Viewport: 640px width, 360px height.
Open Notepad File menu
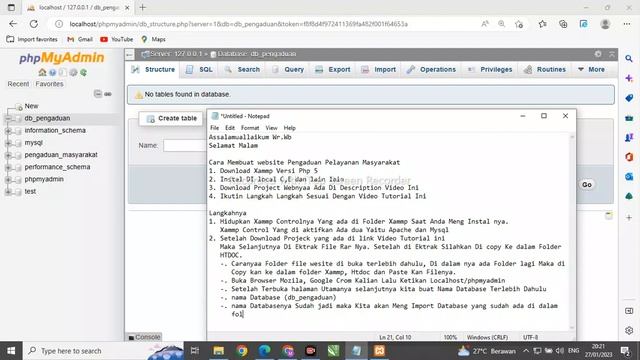[214, 128]
